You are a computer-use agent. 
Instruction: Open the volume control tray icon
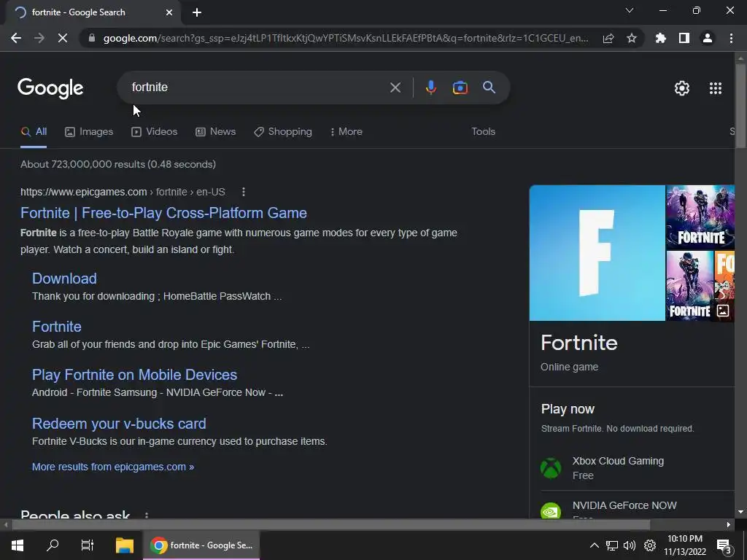(630, 545)
